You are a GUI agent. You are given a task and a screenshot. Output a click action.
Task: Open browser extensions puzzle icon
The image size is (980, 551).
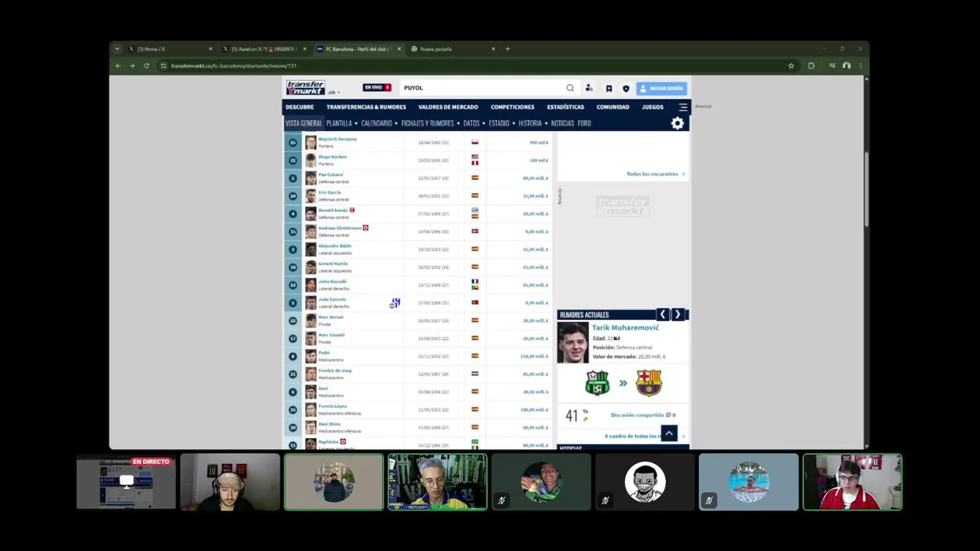811,66
